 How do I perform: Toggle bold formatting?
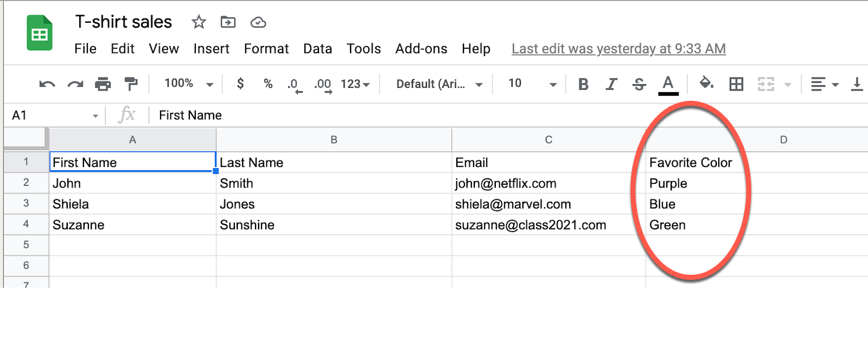(x=583, y=84)
